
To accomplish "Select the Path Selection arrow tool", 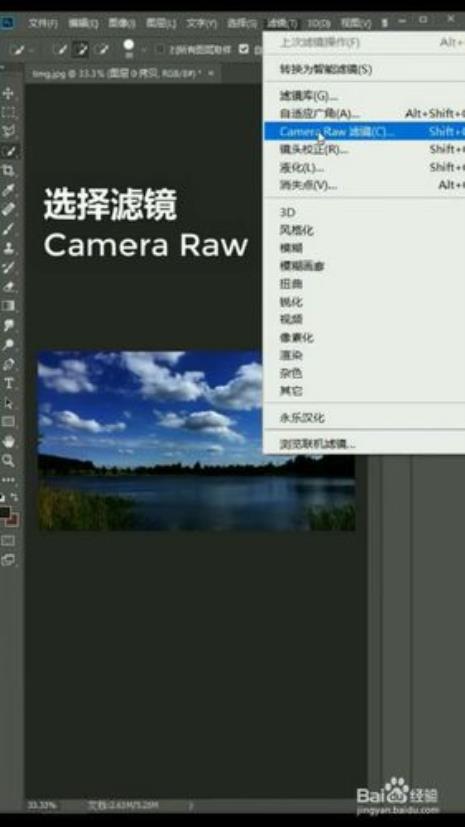I will click(8, 403).
